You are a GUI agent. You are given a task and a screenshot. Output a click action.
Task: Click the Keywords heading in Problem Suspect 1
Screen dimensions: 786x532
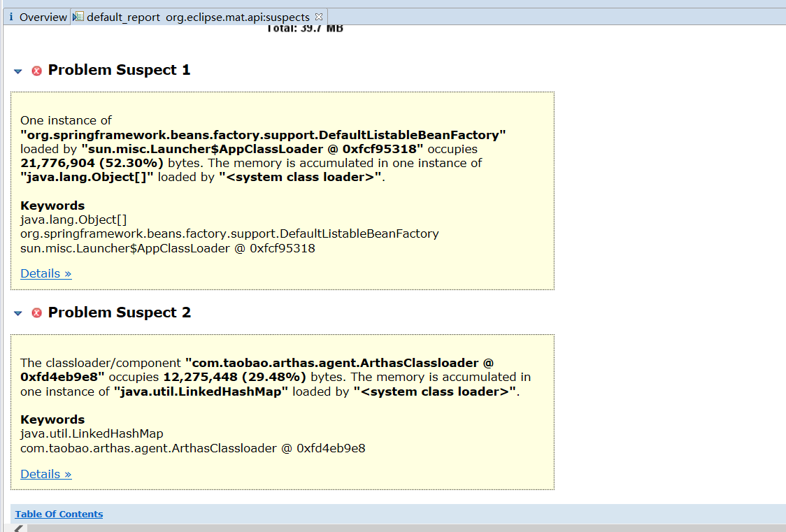52,206
